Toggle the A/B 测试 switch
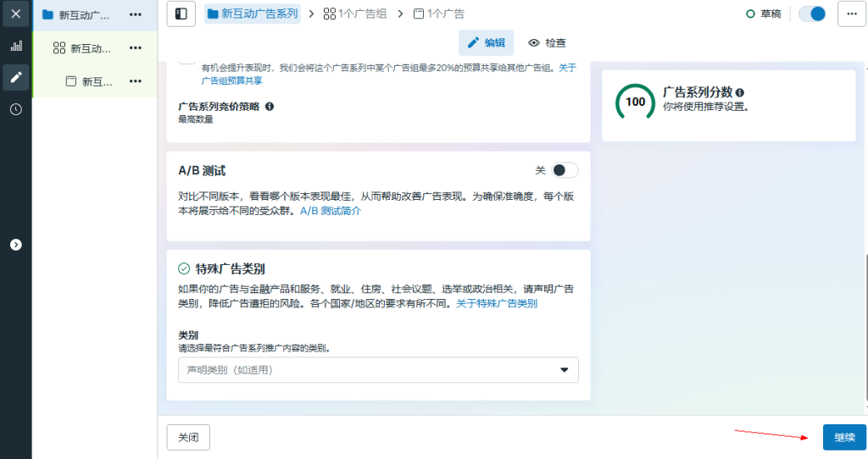The width and height of the screenshot is (868, 459). tap(565, 170)
